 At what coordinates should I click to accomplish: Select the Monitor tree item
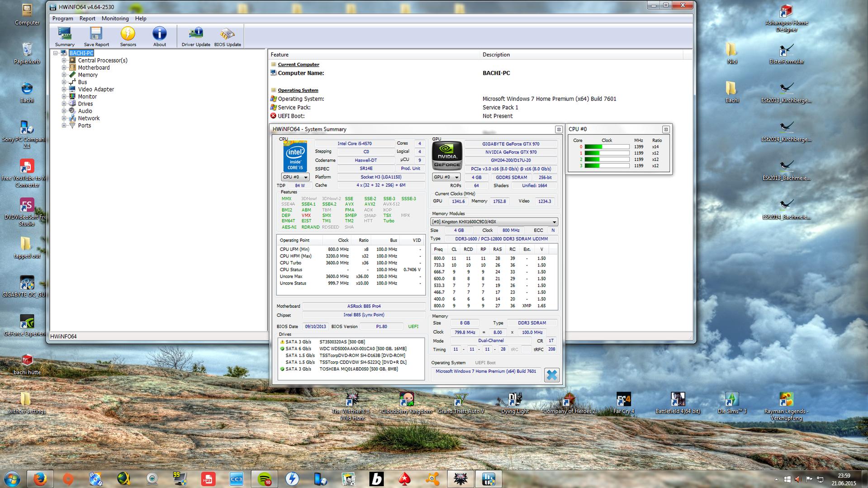[87, 96]
